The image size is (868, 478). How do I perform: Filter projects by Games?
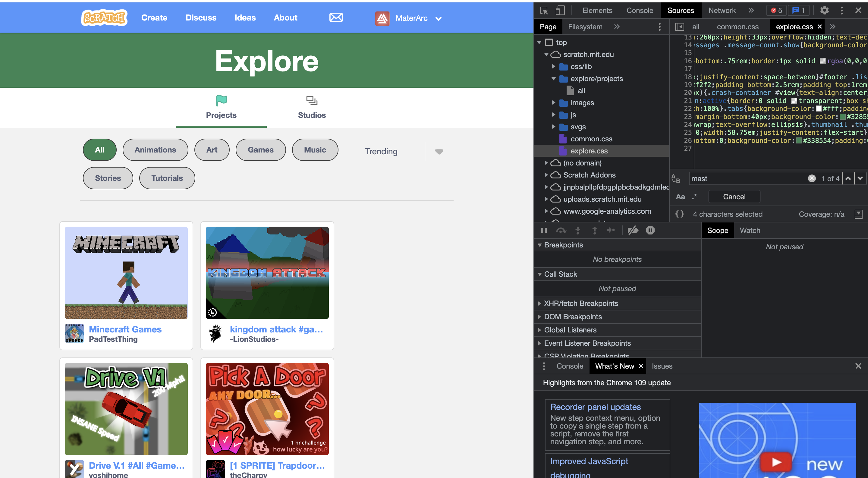(x=260, y=150)
